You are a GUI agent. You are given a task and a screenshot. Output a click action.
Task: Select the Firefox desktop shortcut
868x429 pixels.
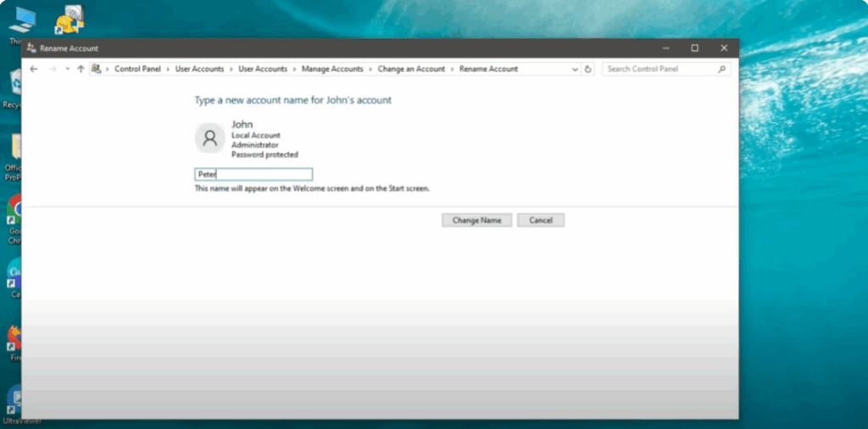(x=14, y=339)
